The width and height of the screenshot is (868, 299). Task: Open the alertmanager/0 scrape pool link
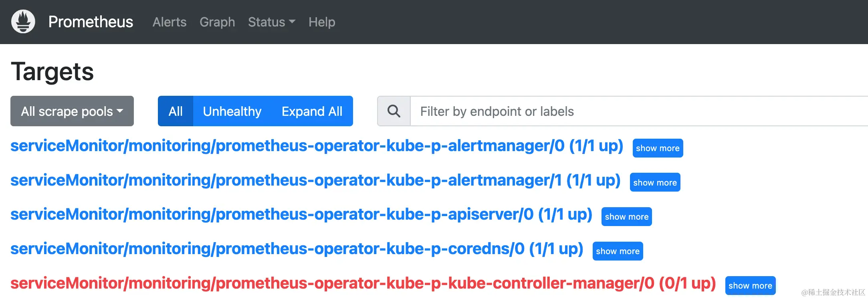(x=317, y=146)
